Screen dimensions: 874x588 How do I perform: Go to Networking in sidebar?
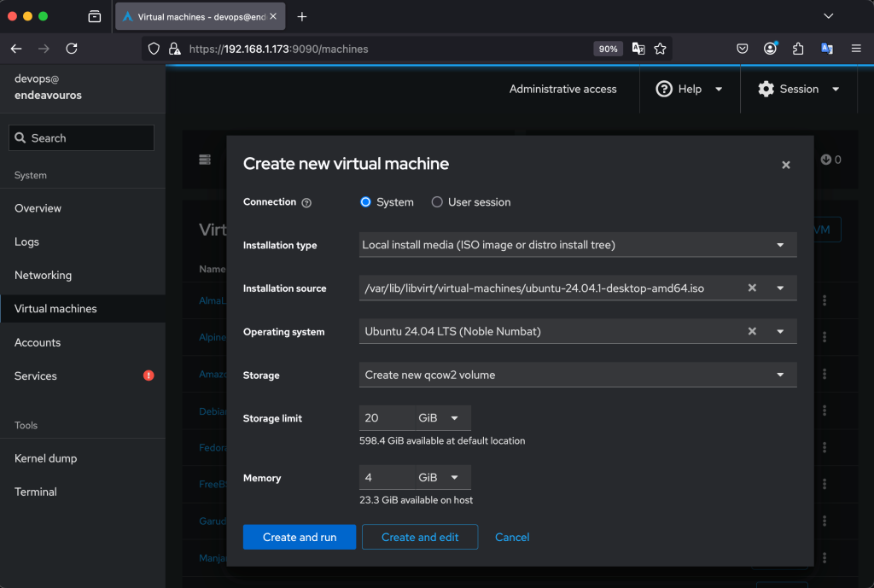tap(43, 275)
